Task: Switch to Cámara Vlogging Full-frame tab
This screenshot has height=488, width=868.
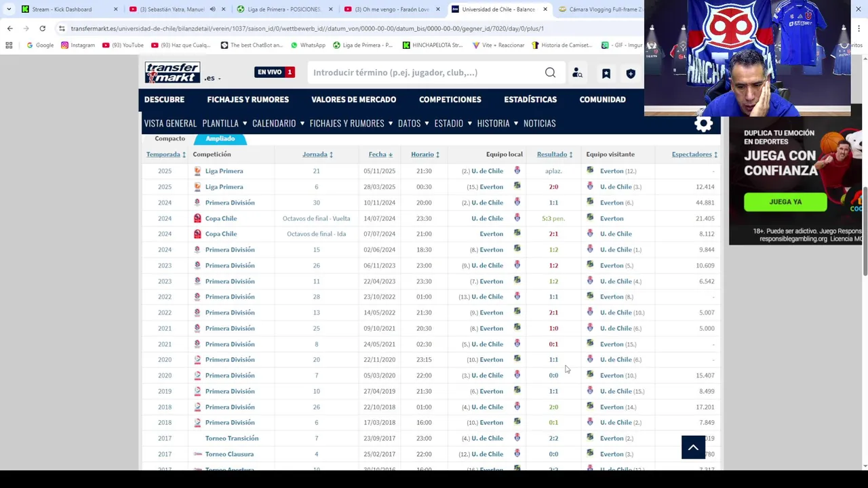Action: [x=605, y=9]
